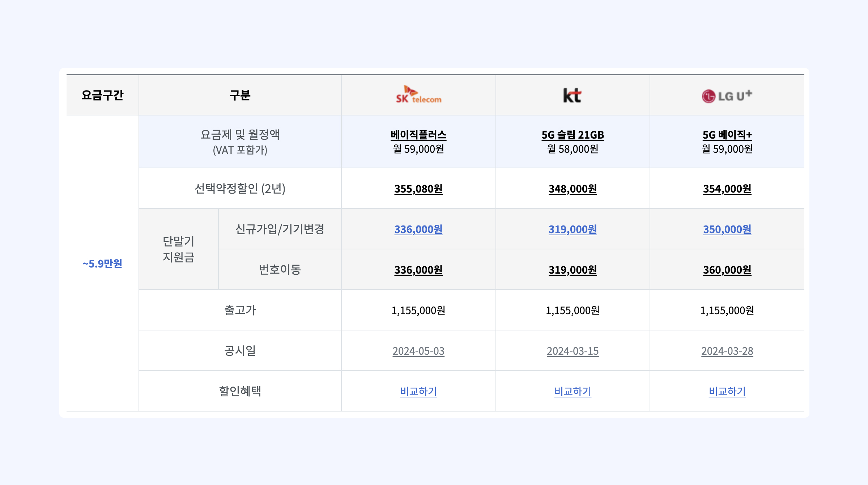The width and height of the screenshot is (868, 485).
Task: Select LG U+'s 360,000원 number transfer subsidy
Action: point(727,270)
